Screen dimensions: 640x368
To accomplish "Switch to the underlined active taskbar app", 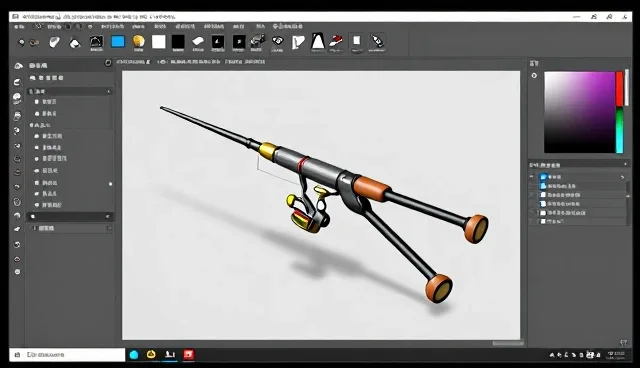I will (170, 355).
